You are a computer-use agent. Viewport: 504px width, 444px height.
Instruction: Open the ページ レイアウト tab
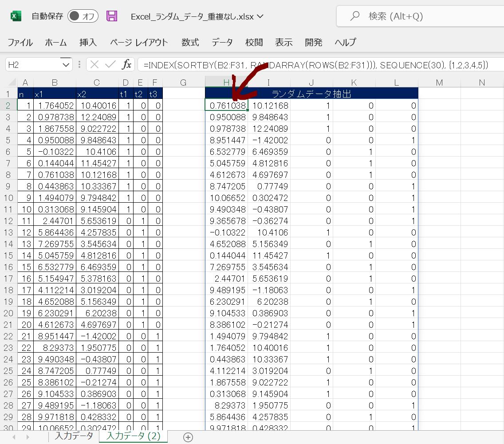coord(139,42)
